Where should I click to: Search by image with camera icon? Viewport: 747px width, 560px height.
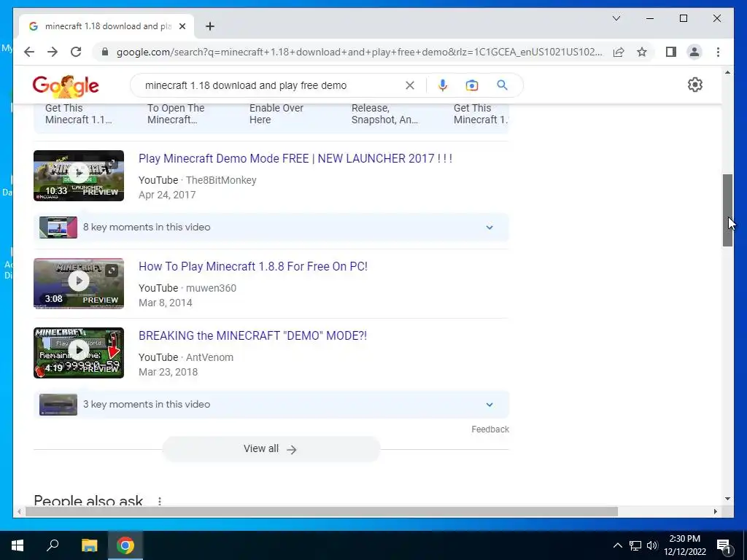pos(472,85)
